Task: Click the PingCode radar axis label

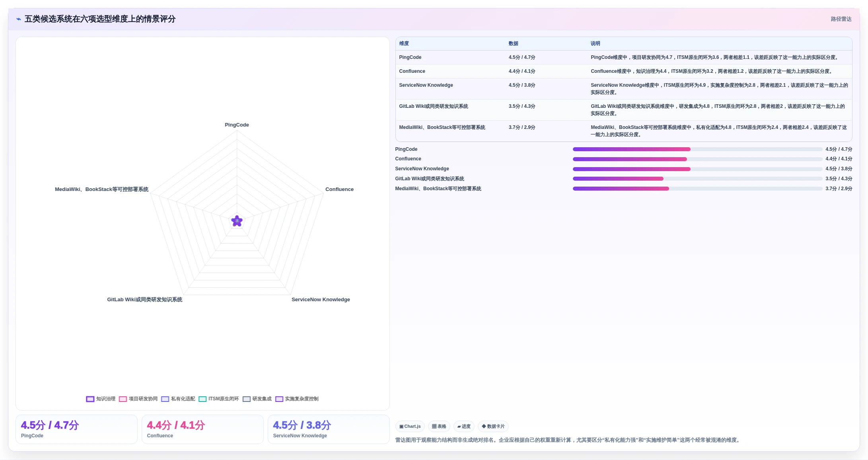Action: [x=237, y=125]
